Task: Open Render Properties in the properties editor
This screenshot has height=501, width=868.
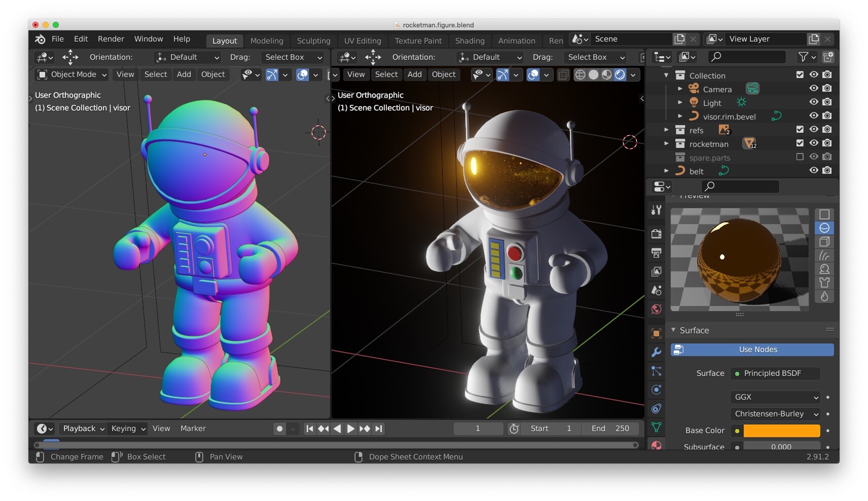Action: coord(656,234)
